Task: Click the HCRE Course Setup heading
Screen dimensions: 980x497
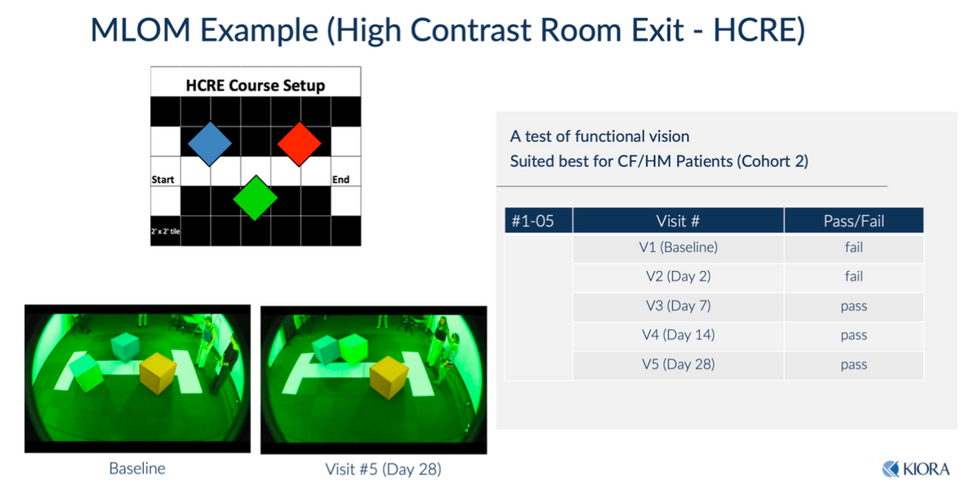Action: 256,86
